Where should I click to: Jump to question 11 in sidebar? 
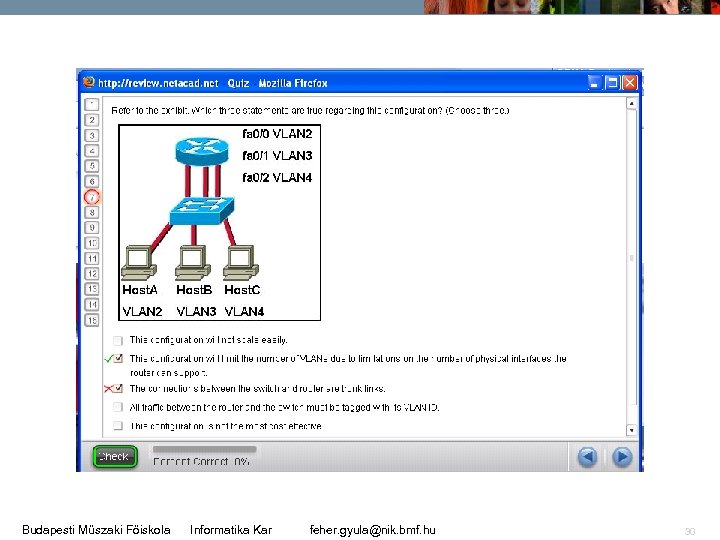92,259
